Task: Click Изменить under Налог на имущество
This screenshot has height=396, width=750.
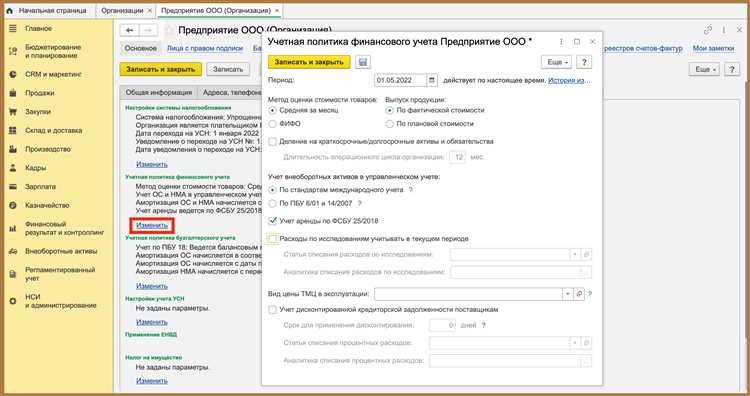Action: (152, 381)
